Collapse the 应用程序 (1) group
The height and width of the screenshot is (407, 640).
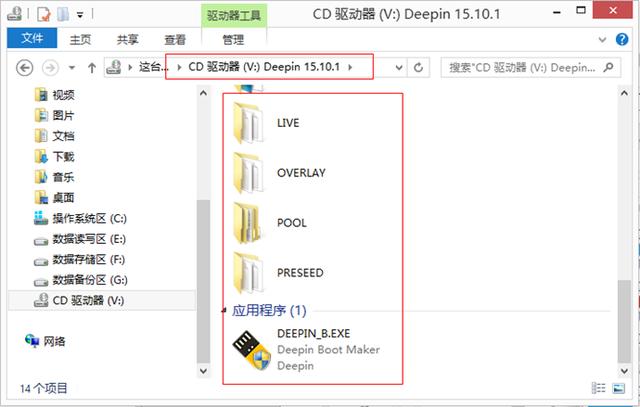coord(224,311)
